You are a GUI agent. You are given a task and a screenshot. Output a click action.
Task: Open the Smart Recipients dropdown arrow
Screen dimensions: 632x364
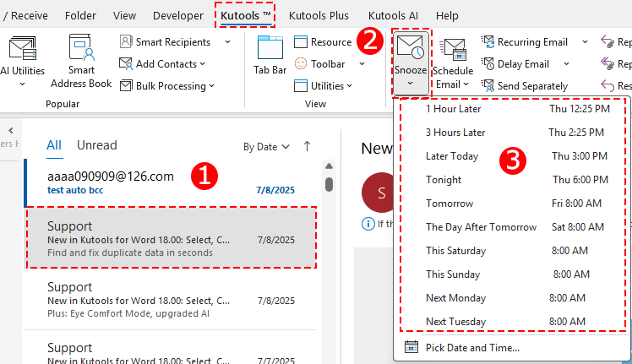pyautogui.click(x=228, y=42)
